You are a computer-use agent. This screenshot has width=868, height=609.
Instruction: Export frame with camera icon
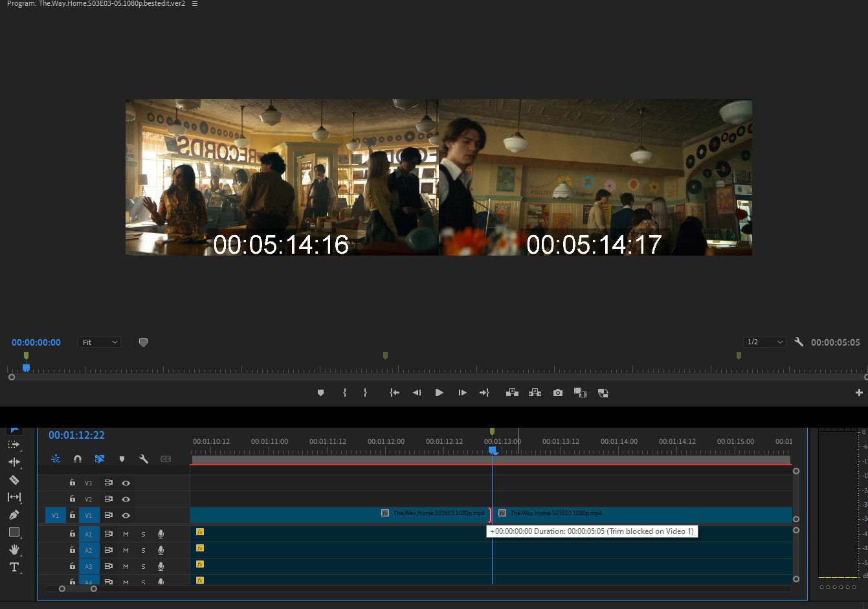[558, 393]
